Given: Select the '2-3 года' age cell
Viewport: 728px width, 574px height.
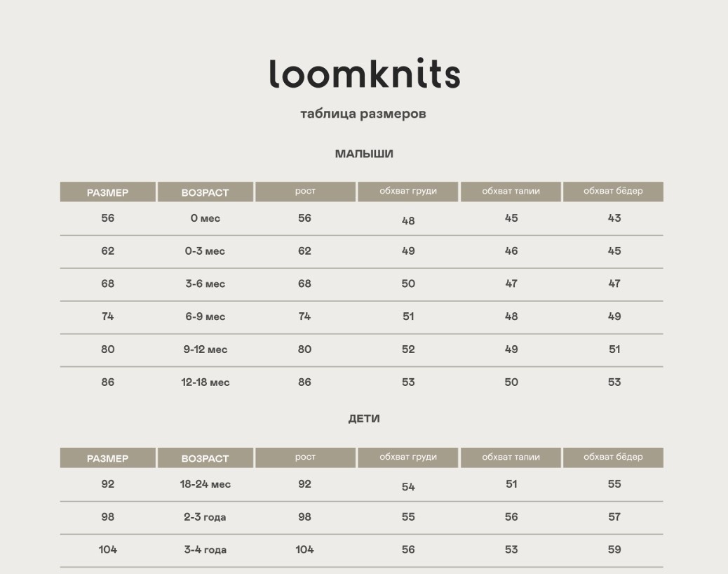Looking at the screenshot, I should click(x=205, y=517).
